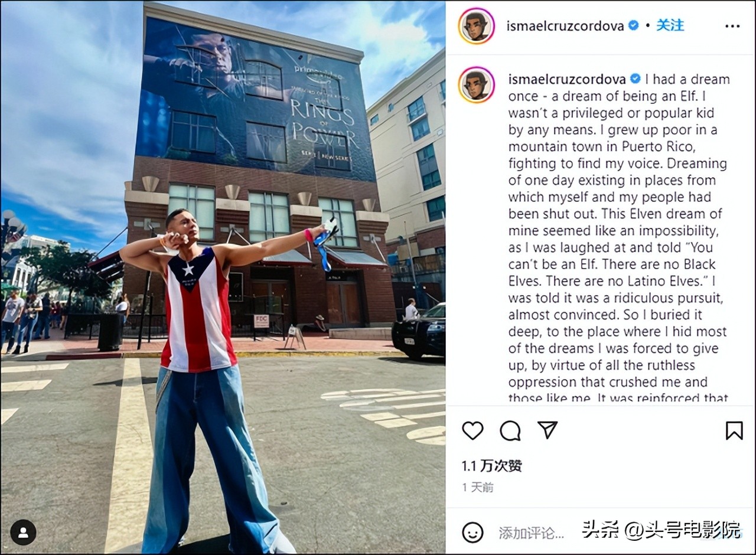
Task: Like the post with the heart icon
Action: 472,430
